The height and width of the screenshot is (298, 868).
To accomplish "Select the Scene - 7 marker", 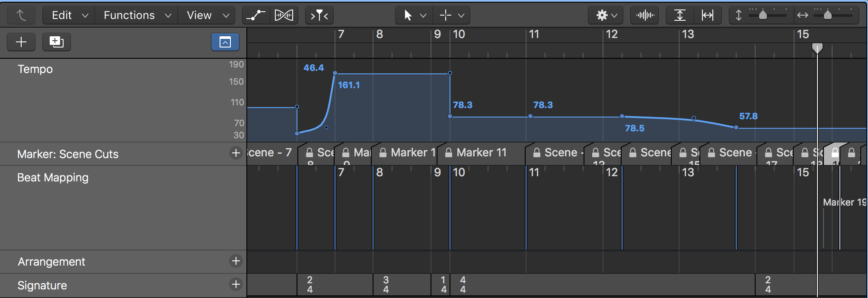I will pyautogui.click(x=272, y=153).
